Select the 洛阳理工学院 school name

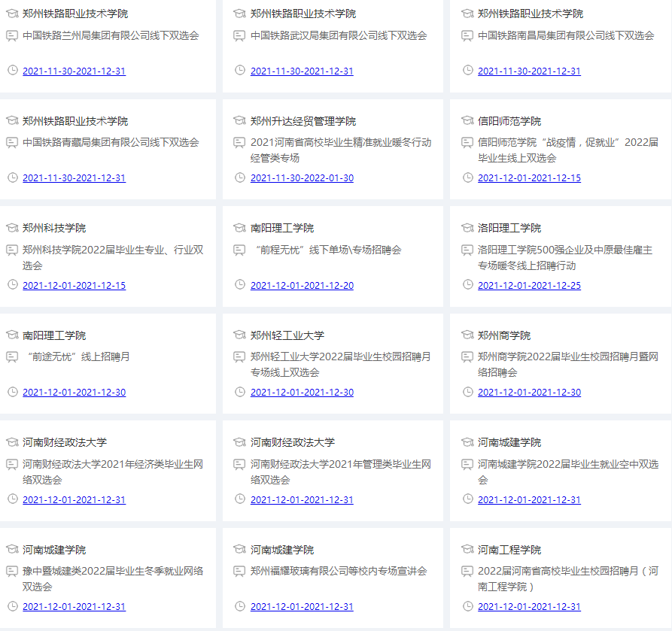coord(509,228)
